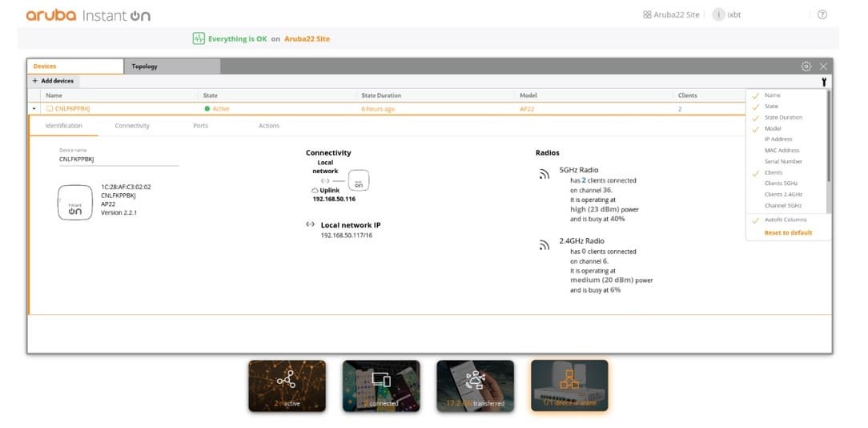Select the Connectivity tab

[132, 126]
